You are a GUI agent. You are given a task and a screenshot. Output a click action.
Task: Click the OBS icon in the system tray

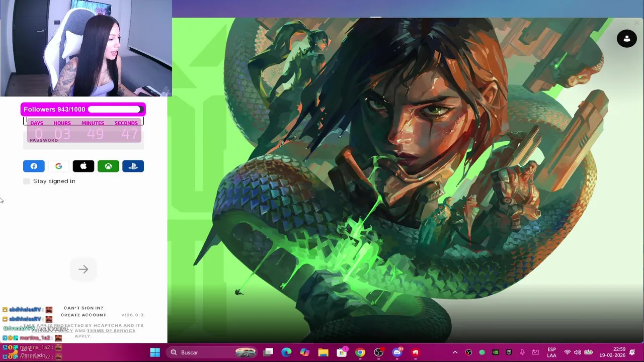[468, 352]
